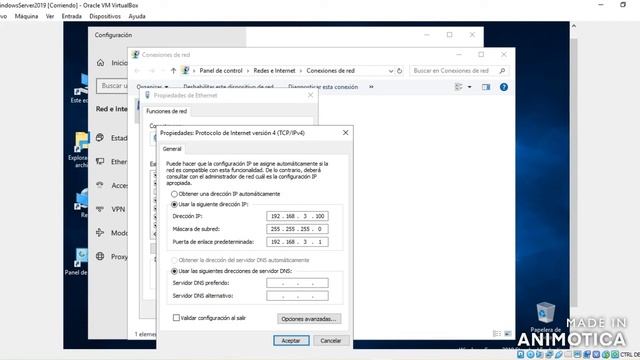640x360 pixels.
Task: Minimize the Configuración window
Action: [427, 35]
